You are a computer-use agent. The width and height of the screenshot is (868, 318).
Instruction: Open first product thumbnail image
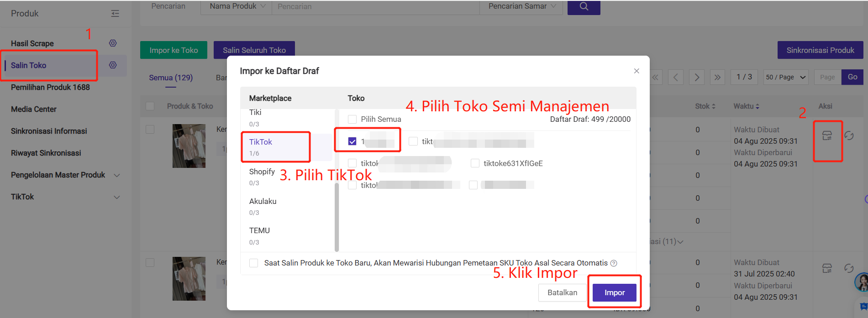tap(189, 146)
